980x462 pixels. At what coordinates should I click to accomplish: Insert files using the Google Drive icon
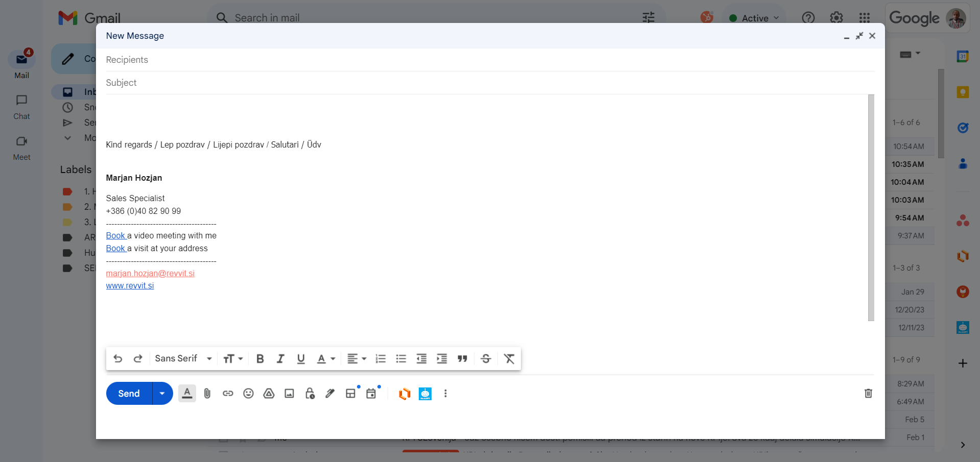(x=269, y=394)
